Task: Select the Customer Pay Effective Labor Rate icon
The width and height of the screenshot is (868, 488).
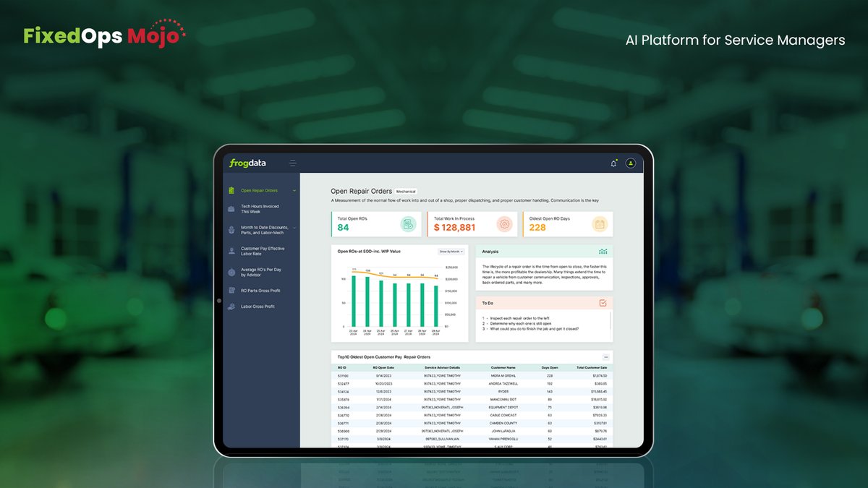Action: (231, 251)
